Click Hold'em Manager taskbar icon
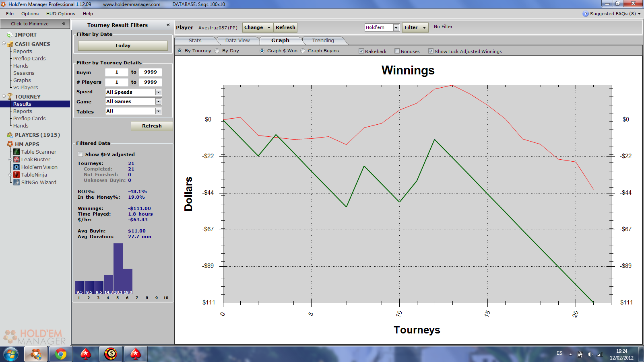 coord(36,354)
